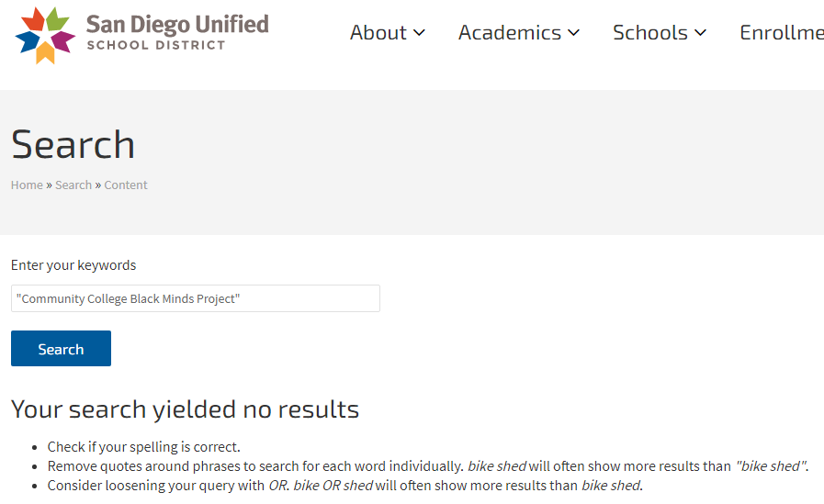
Task: Go to the Home breadcrumb link
Action: click(27, 185)
